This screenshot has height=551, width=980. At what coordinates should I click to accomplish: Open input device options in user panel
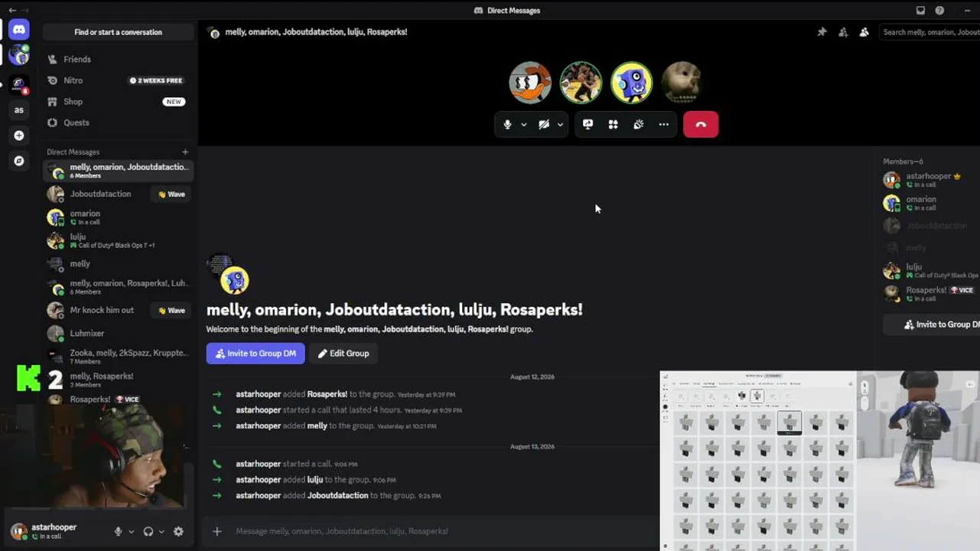pyautogui.click(x=131, y=531)
